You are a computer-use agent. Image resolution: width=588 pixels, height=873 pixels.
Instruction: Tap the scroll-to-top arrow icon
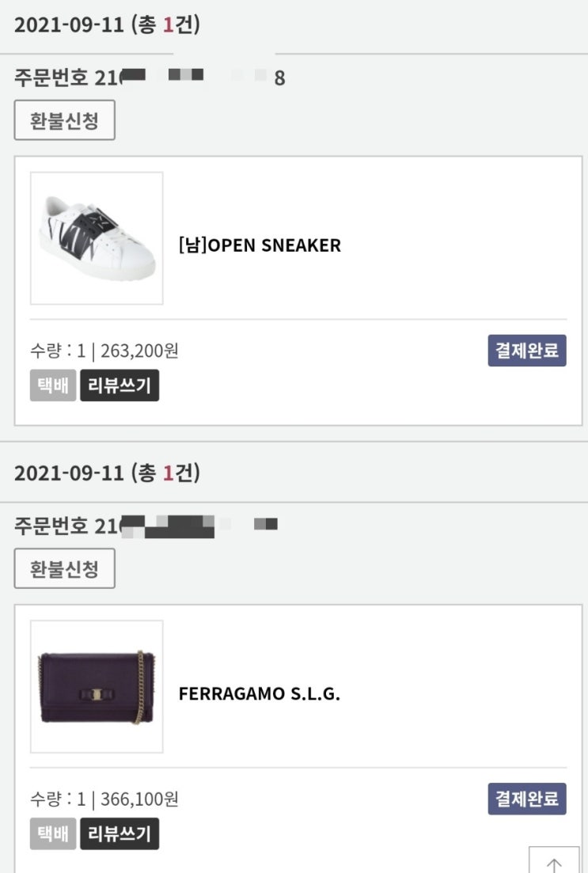(554, 861)
